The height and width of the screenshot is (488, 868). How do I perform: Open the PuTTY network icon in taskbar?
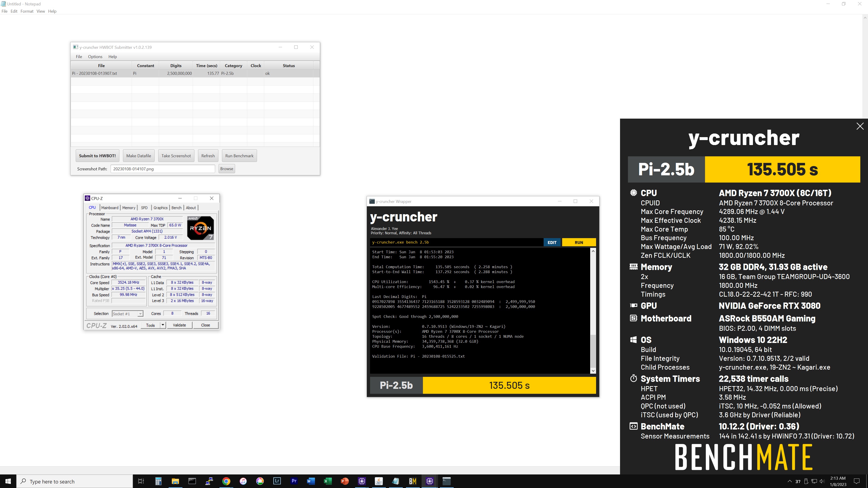209,481
